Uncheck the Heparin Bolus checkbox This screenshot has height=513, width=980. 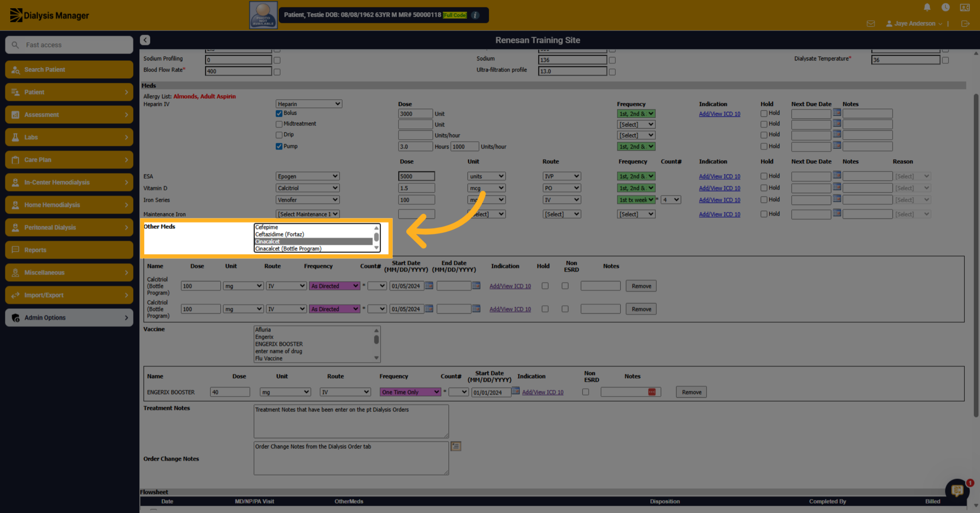(279, 113)
